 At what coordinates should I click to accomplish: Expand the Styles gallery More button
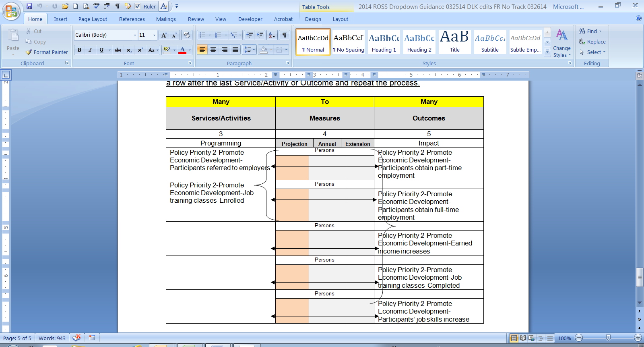547,52
